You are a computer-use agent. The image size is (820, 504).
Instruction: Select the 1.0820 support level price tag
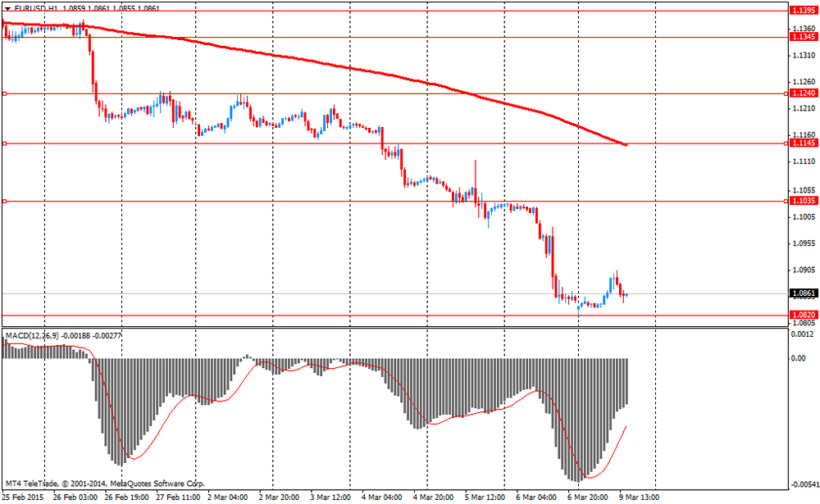pyautogui.click(x=804, y=315)
